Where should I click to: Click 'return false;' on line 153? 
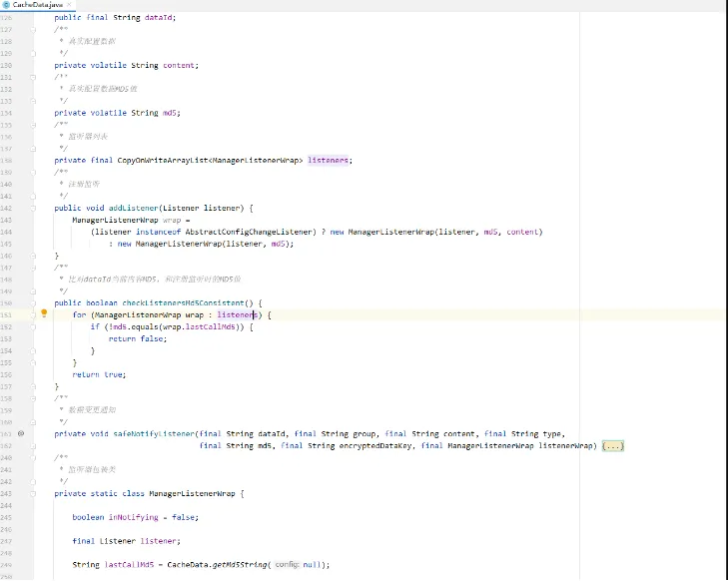point(138,339)
